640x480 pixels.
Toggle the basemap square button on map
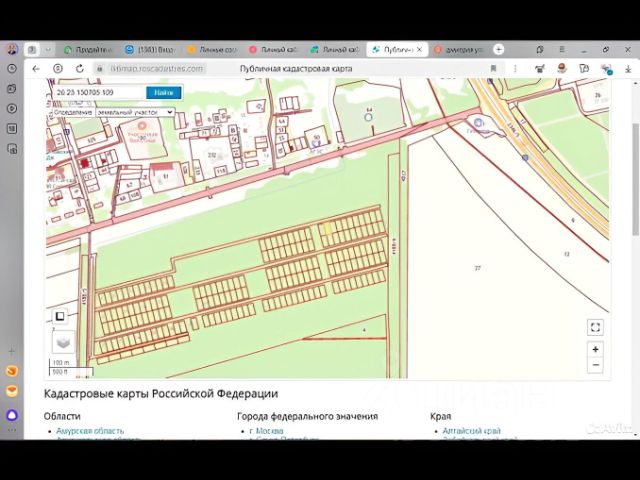click(60, 316)
